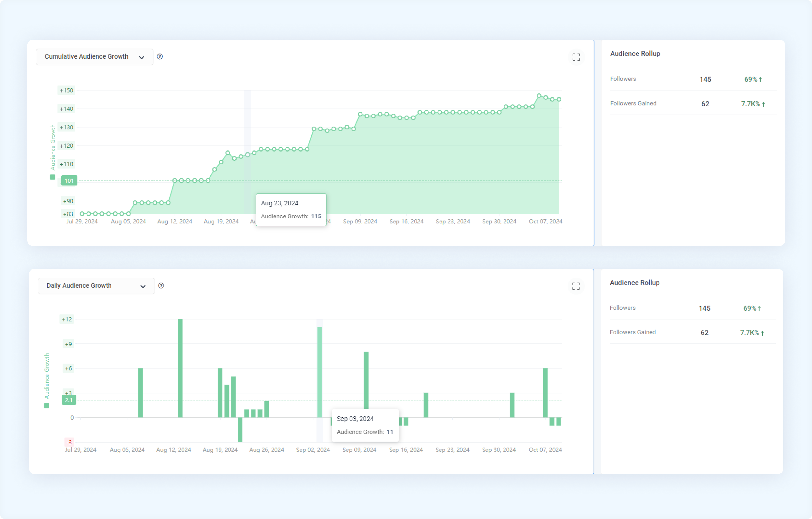This screenshot has height=519, width=812.
Task: Click the +9 axis label
Action: click(x=68, y=344)
